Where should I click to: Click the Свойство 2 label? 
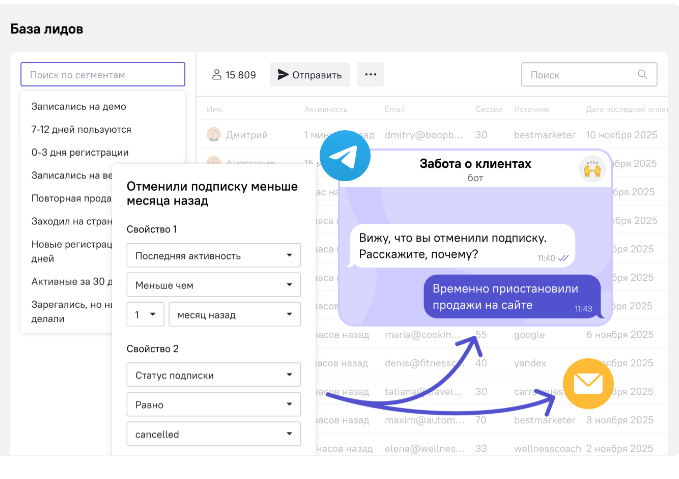coord(152,349)
